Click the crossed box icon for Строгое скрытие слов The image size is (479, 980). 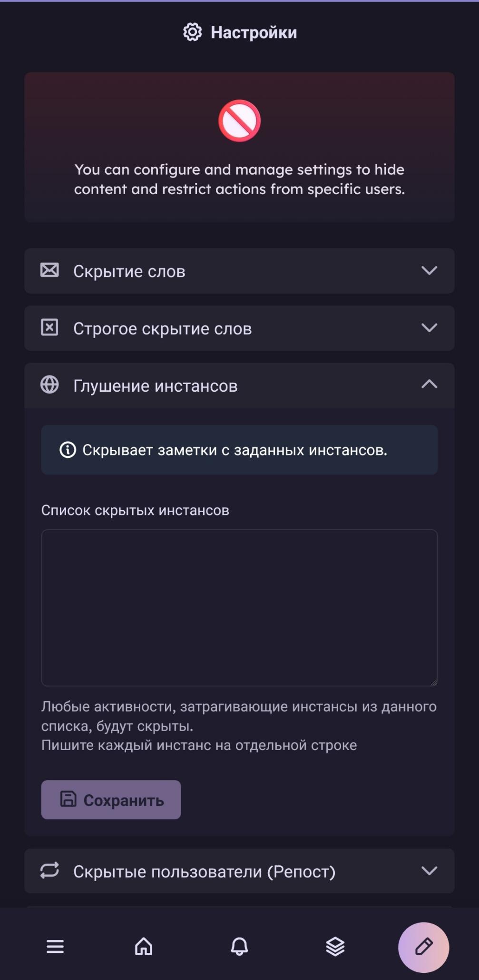49,327
